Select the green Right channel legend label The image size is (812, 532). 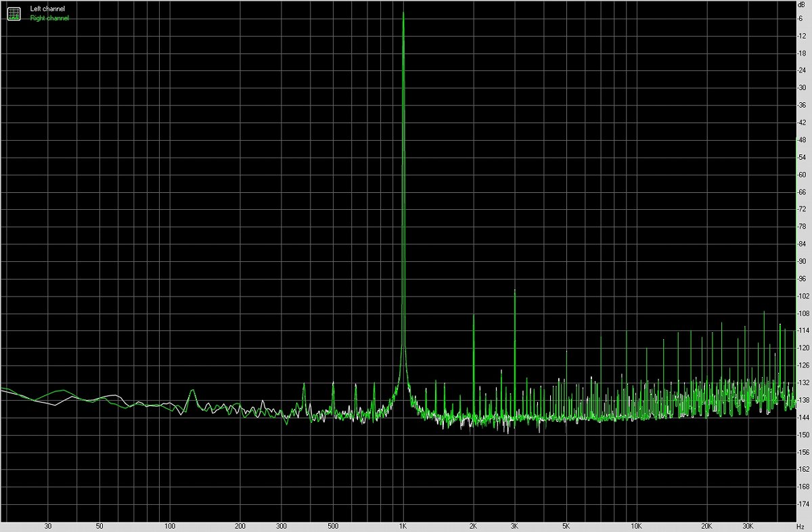pyautogui.click(x=49, y=18)
